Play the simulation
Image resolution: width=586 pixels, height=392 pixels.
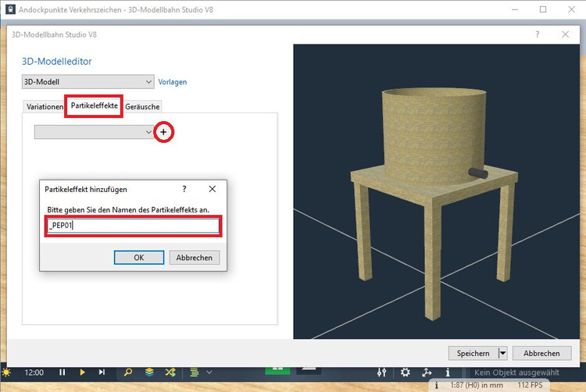pyautogui.click(x=82, y=372)
